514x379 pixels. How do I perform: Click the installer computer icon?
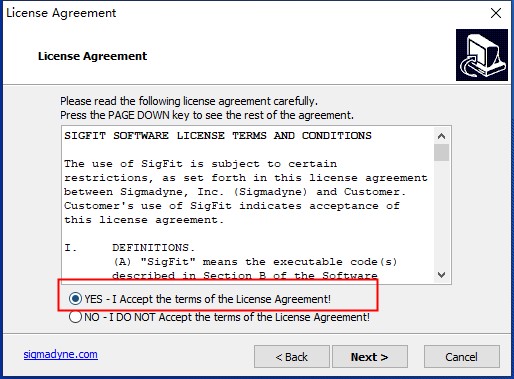[x=482, y=55]
